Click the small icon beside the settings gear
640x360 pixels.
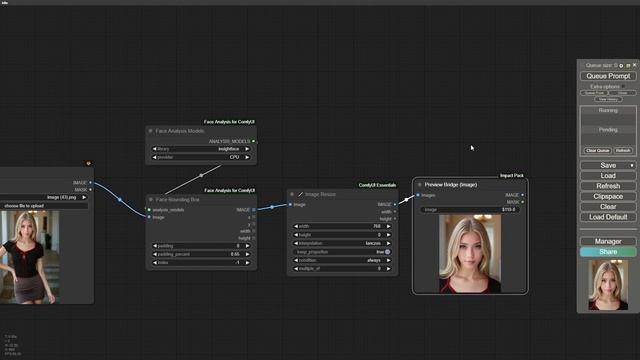click(628, 65)
